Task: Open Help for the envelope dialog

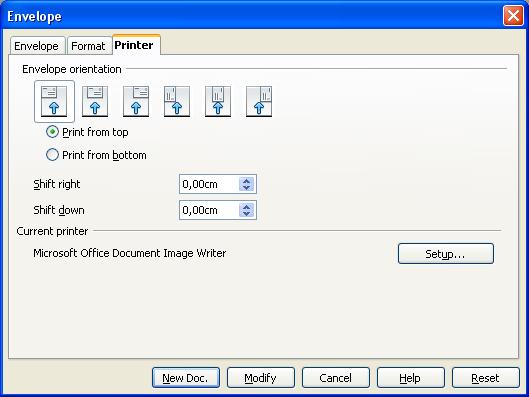Action: [411, 378]
